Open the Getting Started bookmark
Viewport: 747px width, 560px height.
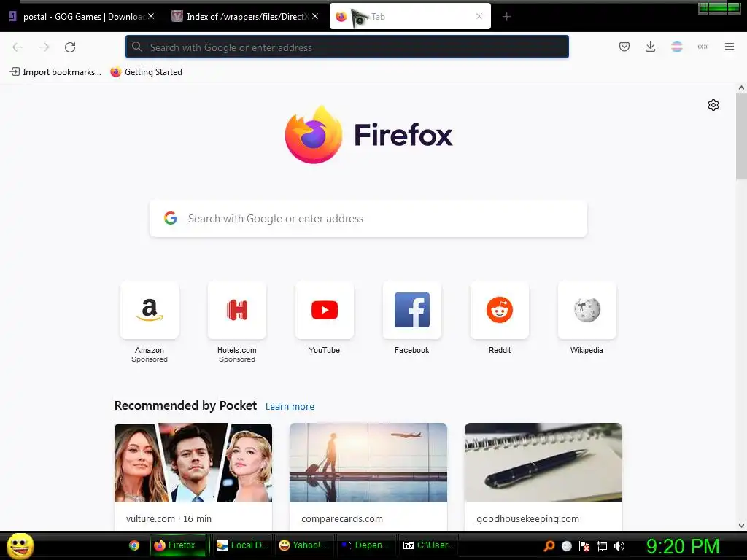146,72
